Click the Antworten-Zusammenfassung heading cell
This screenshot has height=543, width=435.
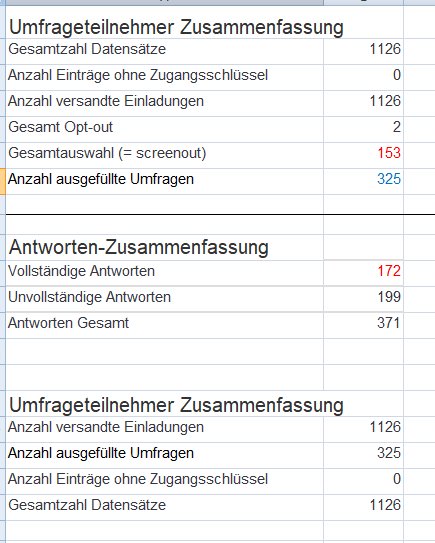tap(165, 247)
